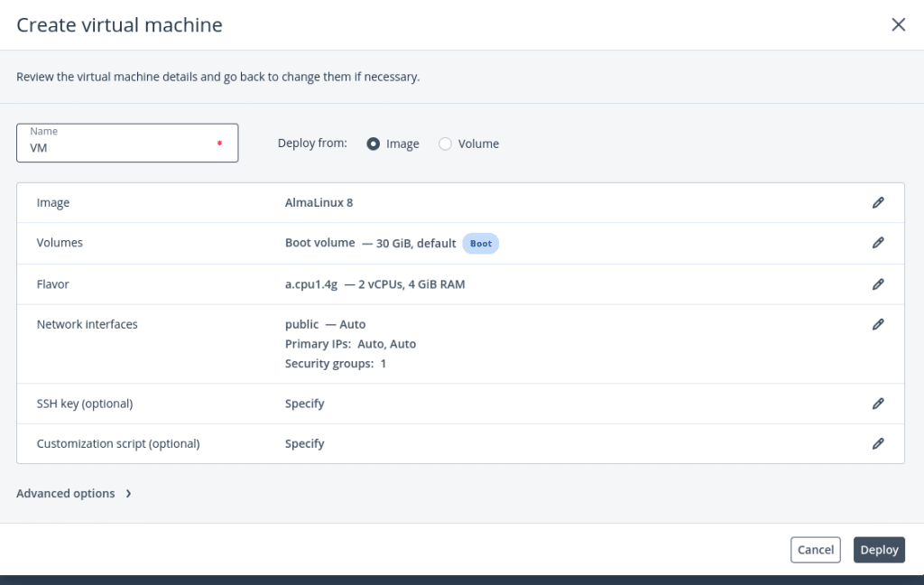Viewport: 924px width, 585px height.
Task: Click the Flavor row label
Action: click(x=53, y=284)
